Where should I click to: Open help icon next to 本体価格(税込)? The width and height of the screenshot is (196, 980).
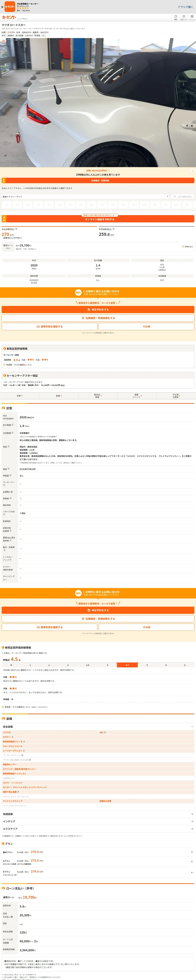tap(113, 229)
